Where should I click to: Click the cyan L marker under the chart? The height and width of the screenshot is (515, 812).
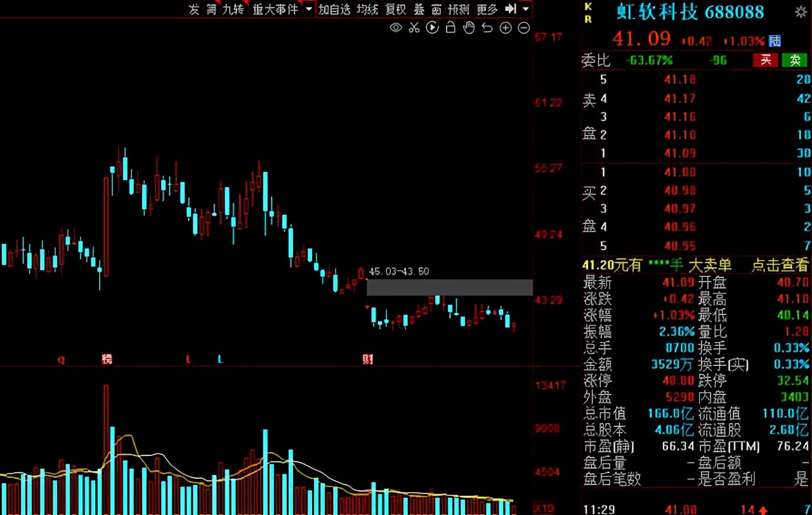[x=220, y=359]
